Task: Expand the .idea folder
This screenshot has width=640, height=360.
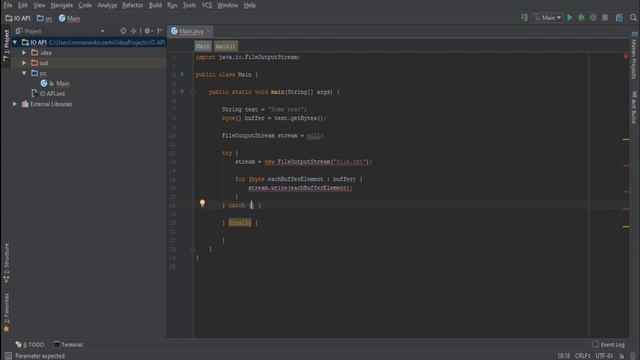Action: (x=24, y=53)
